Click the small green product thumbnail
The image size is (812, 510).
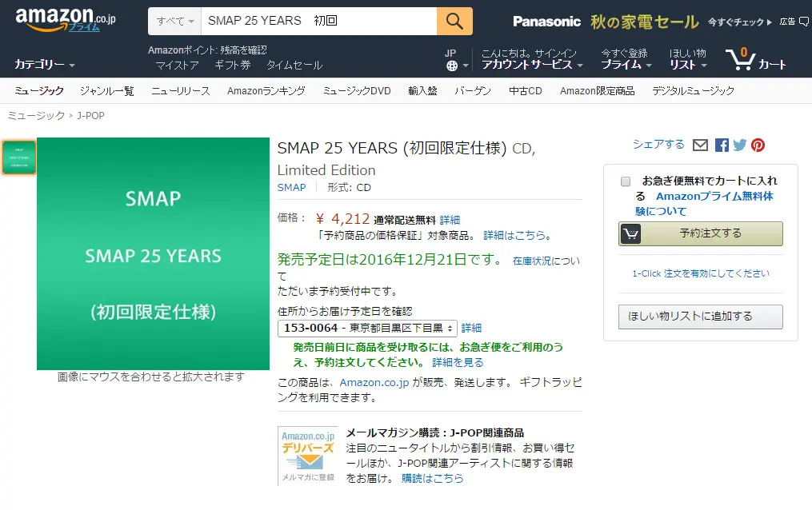tap(19, 157)
